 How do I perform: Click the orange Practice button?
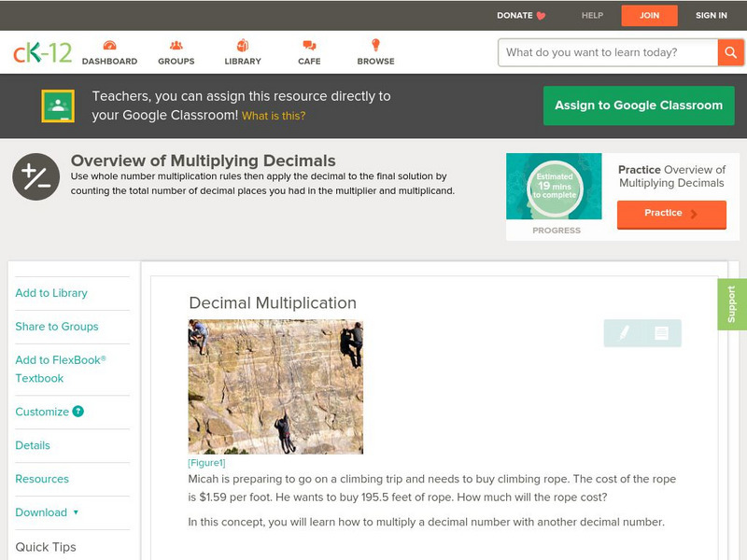pyautogui.click(x=671, y=215)
